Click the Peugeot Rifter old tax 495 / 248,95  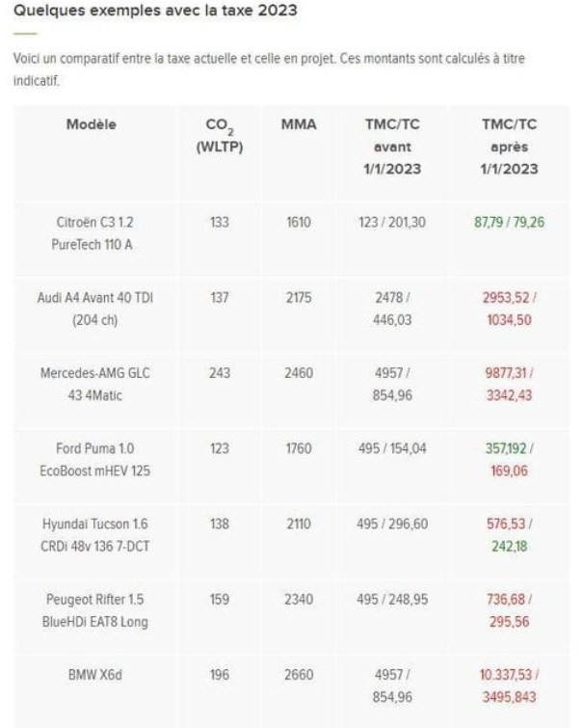coord(392,600)
